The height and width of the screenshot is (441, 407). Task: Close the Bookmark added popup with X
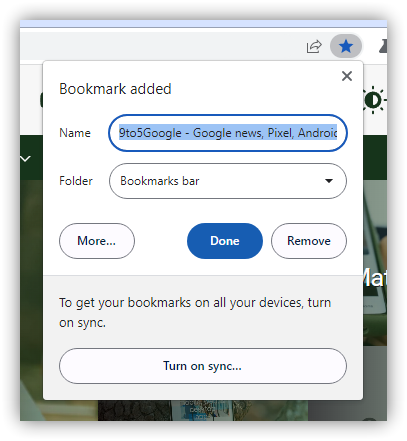347,76
